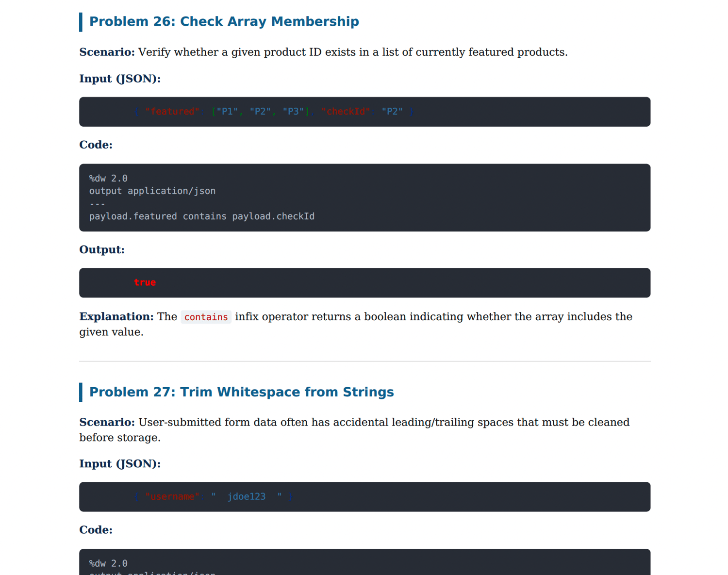Click the 'Code:' label under Problem 27
728x575 pixels.
point(96,530)
